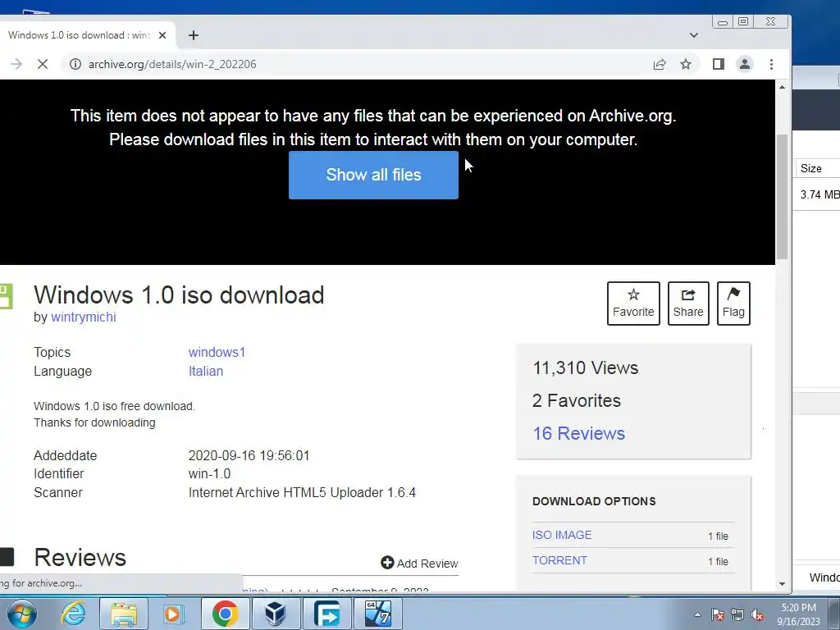This screenshot has height=630, width=840.
Task: Open Action Center flag icon
Action: pyautogui.click(x=718, y=614)
